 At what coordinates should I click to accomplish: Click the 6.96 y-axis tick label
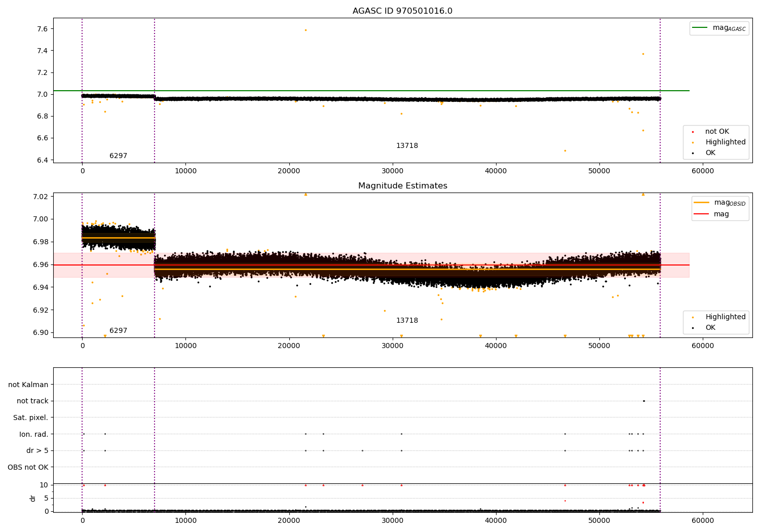[x=40, y=264]
